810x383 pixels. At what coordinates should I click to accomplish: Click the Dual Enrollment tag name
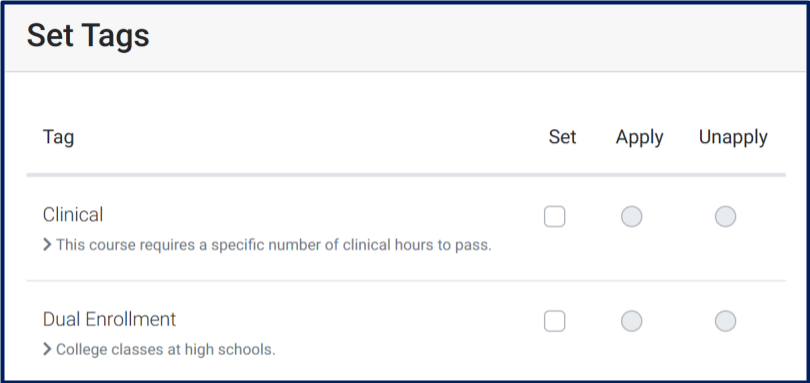point(110,319)
